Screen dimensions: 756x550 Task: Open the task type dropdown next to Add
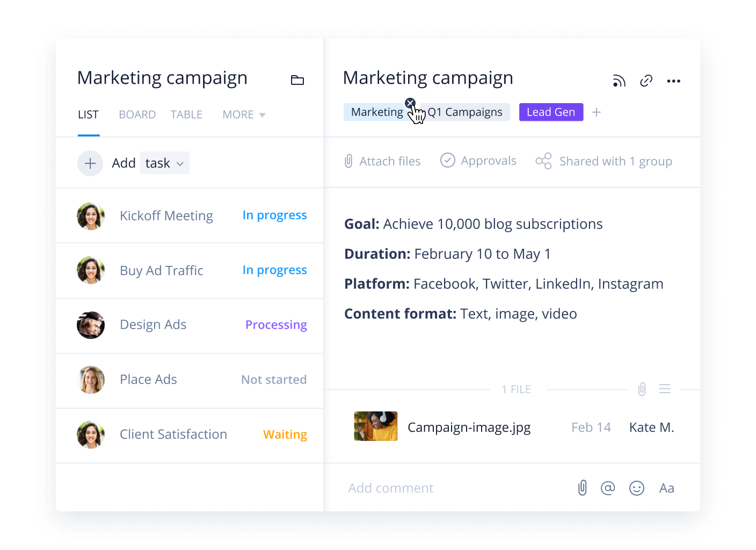click(165, 163)
